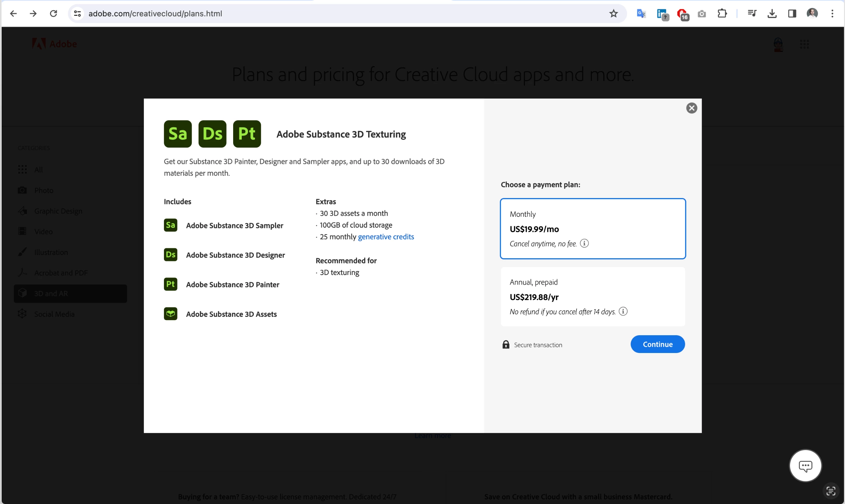
Task: Click info icon beside No refund text
Action: pyautogui.click(x=623, y=311)
